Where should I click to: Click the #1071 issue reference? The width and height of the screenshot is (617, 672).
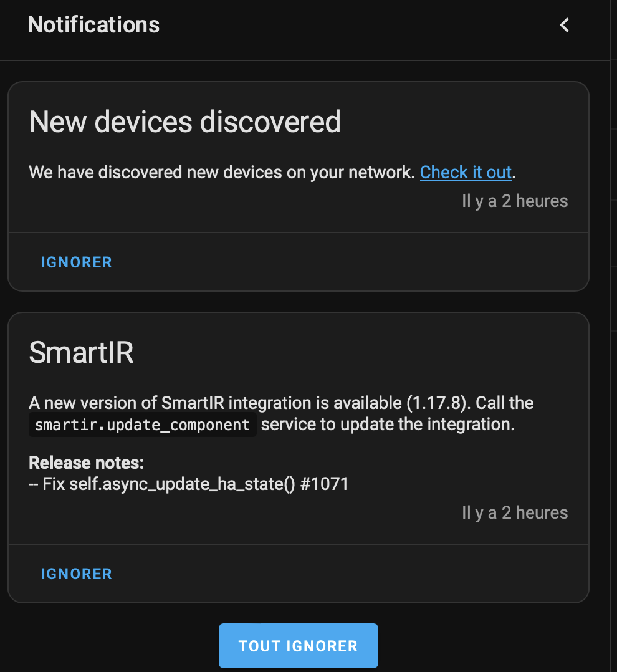click(324, 484)
